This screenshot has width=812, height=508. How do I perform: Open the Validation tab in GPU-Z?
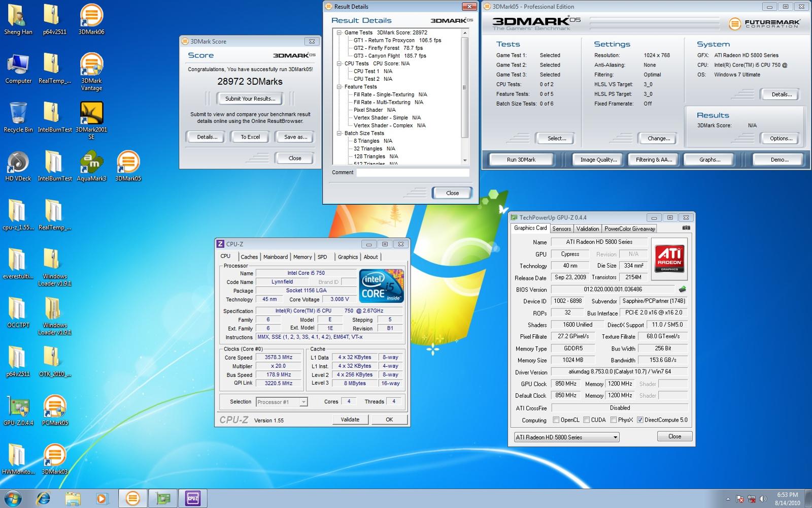point(588,229)
